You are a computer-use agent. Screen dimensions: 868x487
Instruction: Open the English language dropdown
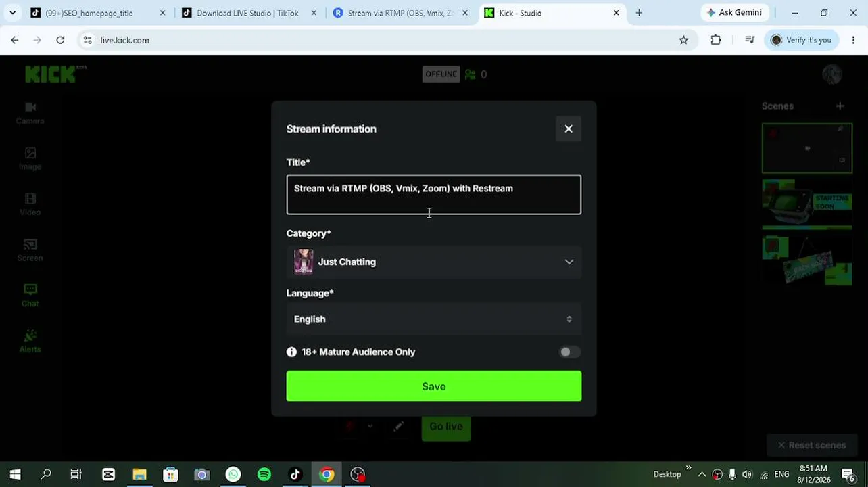pyautogui.click(x=433, y=319)
